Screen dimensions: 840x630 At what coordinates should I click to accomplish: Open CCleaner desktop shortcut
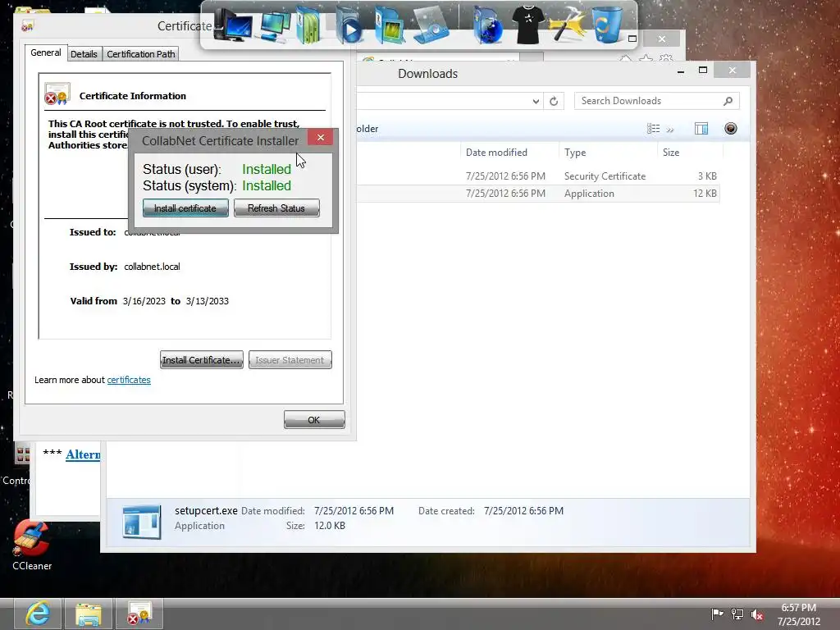tap(32, 545)
